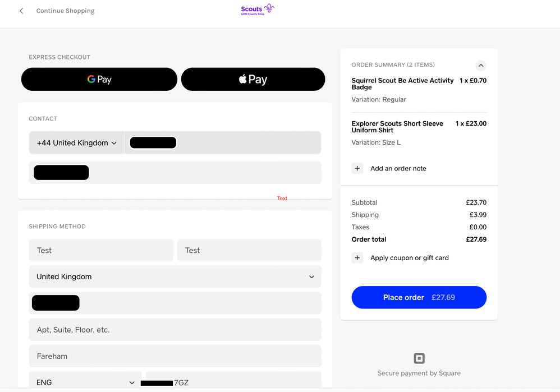This screenshot has height=392, width=560.
Task: Focus the last name field
Action: tap(249, 250)
